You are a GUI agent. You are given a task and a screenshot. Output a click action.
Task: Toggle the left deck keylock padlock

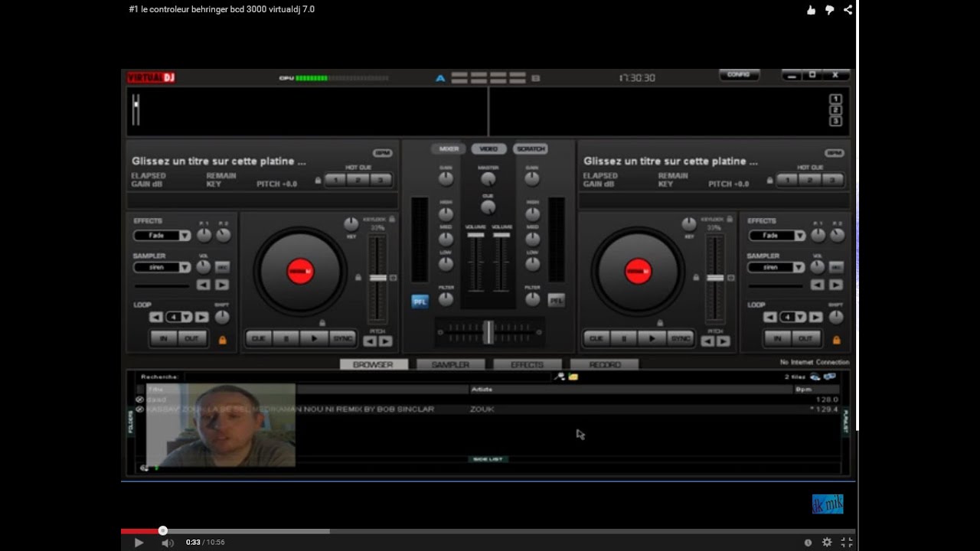[391, 219]
